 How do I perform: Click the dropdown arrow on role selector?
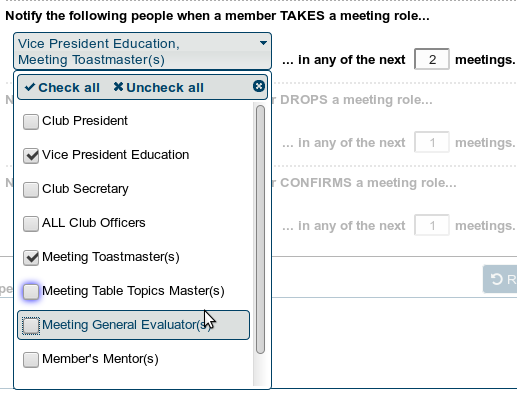coord(263,43)
